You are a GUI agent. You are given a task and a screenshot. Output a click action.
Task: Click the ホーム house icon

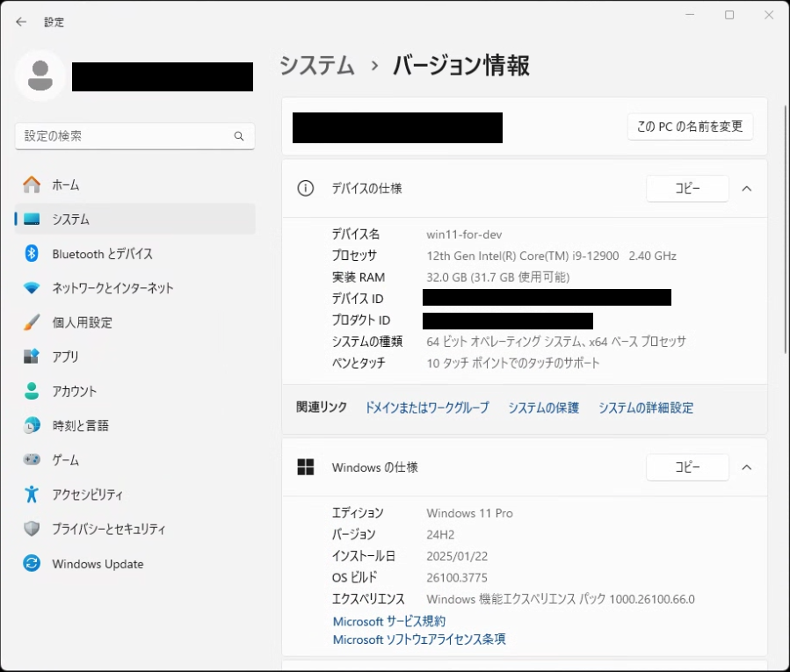pos(32,184)
